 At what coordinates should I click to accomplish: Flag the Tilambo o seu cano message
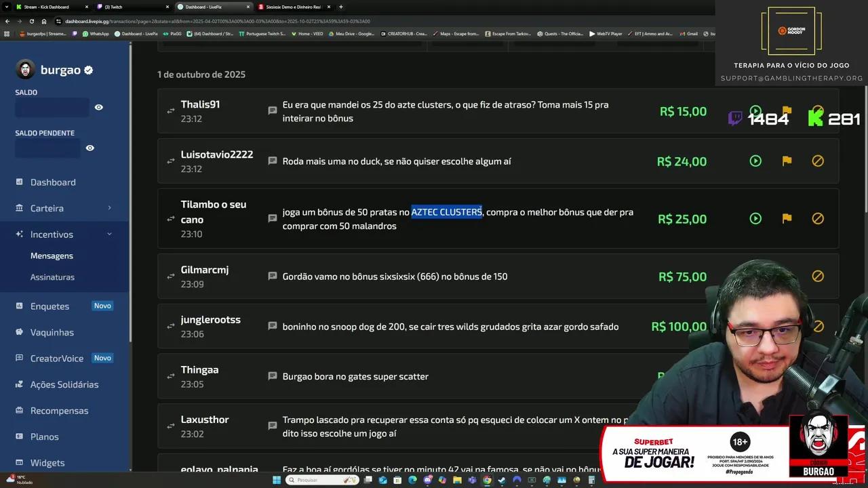tap(787, 219)
